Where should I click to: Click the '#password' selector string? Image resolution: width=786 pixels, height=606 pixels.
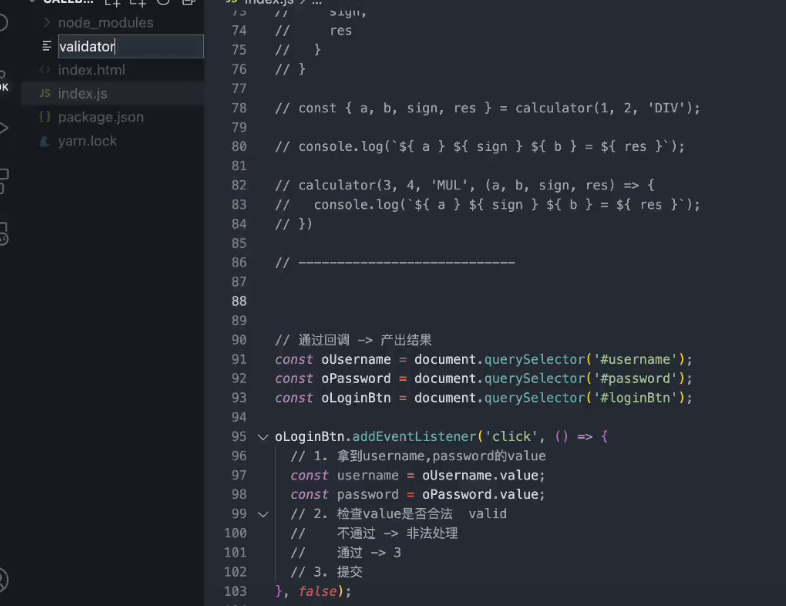coord(635,378)
